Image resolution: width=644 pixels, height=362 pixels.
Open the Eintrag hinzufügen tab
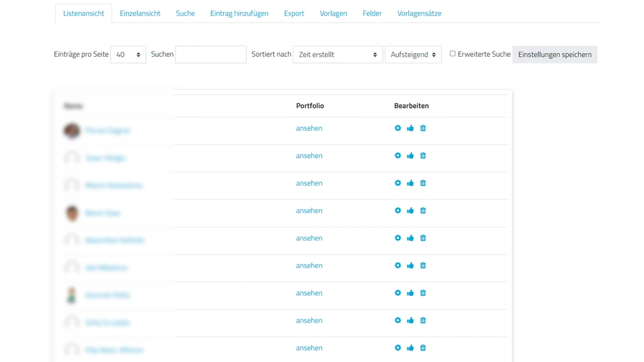(x=239, y=14)
